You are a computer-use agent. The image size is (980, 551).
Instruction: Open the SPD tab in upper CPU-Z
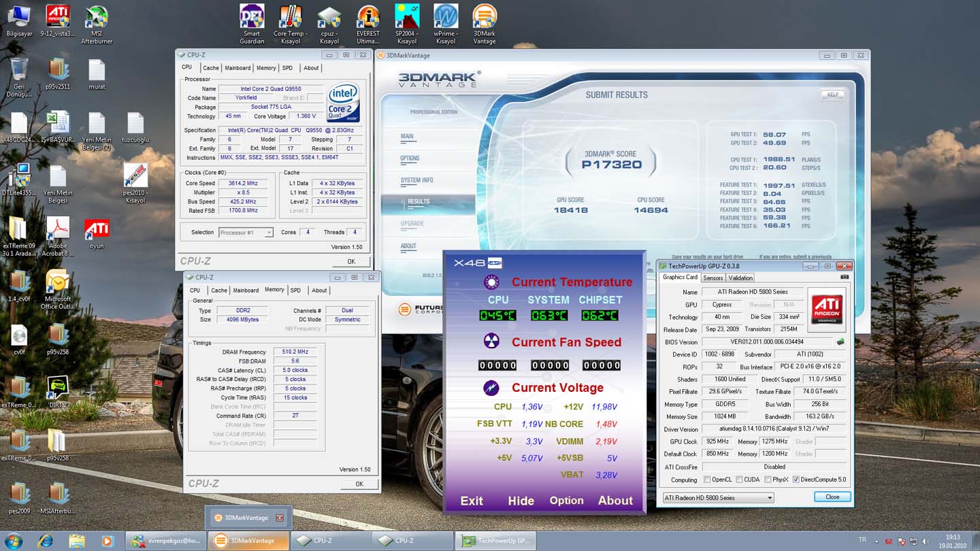click(x=288, y=68)
